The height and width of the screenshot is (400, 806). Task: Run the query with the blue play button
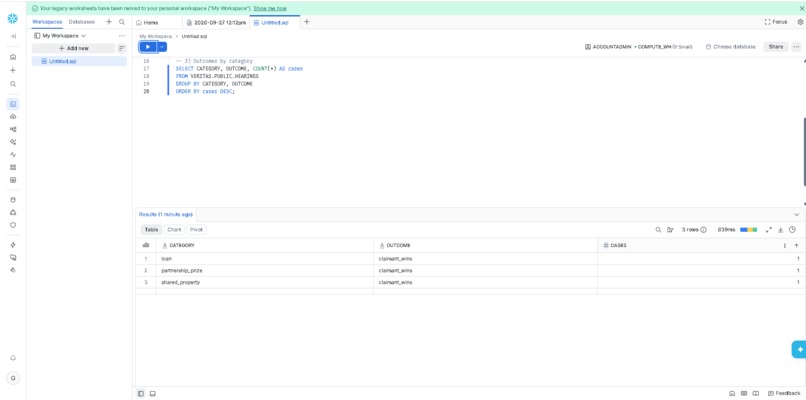pyautogui.click(x=148, y=47)
